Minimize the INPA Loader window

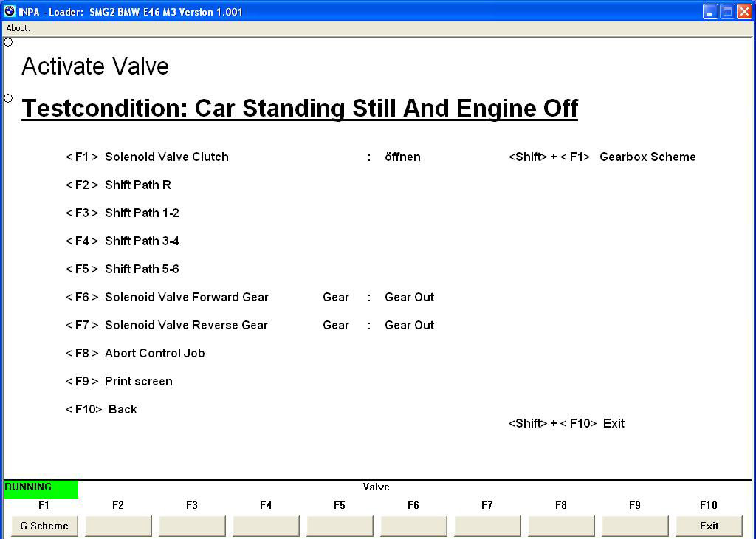[x=709, y=12]
